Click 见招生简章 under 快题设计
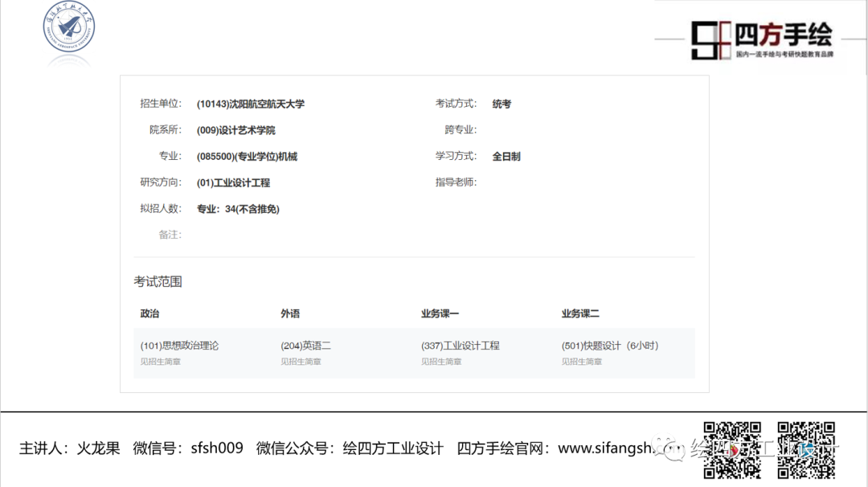Viewport: 868px width, 487px height. [582, 362]
